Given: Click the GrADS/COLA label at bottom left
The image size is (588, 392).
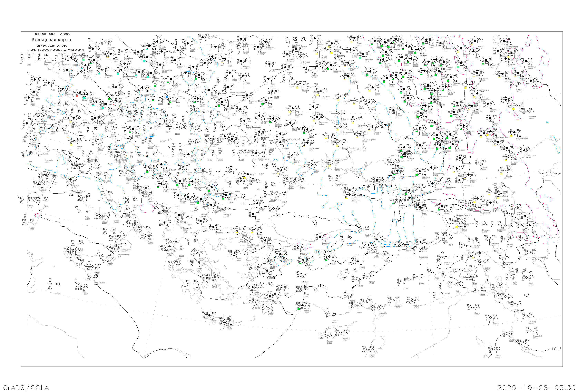Looking at the screenshot, I should 26,387.
